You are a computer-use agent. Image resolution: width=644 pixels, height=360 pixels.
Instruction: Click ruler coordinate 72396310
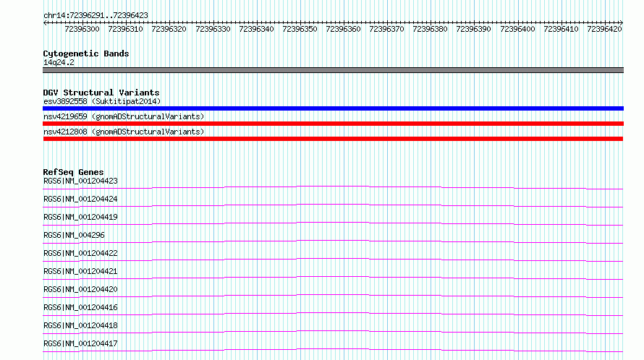[125, 29]
